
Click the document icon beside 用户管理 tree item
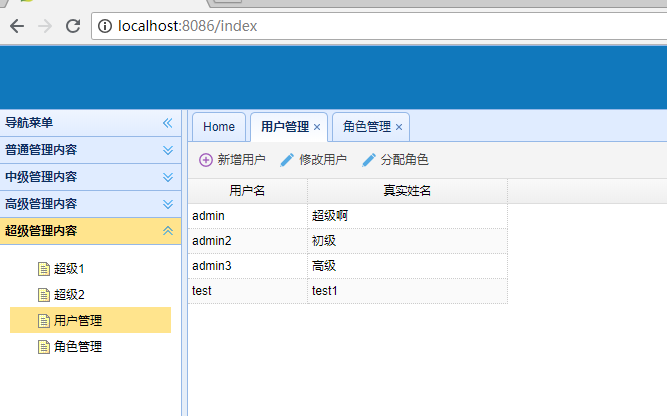tap(44, 321)
